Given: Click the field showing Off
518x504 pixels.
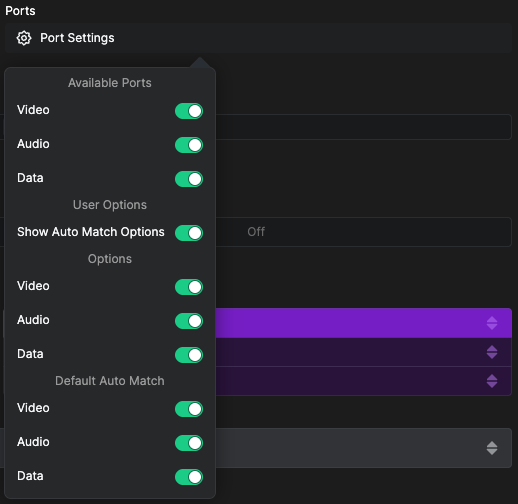Looking at the screenshot, I should (363, 232).
